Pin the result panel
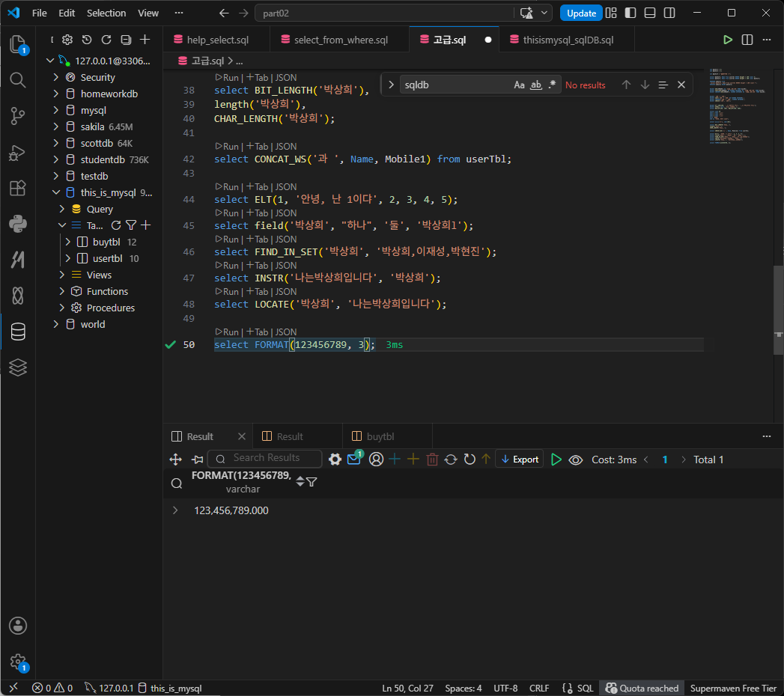Screen dimensions: 784x696 pyautogui.click(x=198, y=460)
